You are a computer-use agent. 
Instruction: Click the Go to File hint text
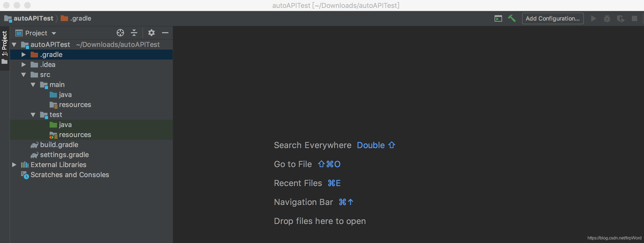(293, 164)
